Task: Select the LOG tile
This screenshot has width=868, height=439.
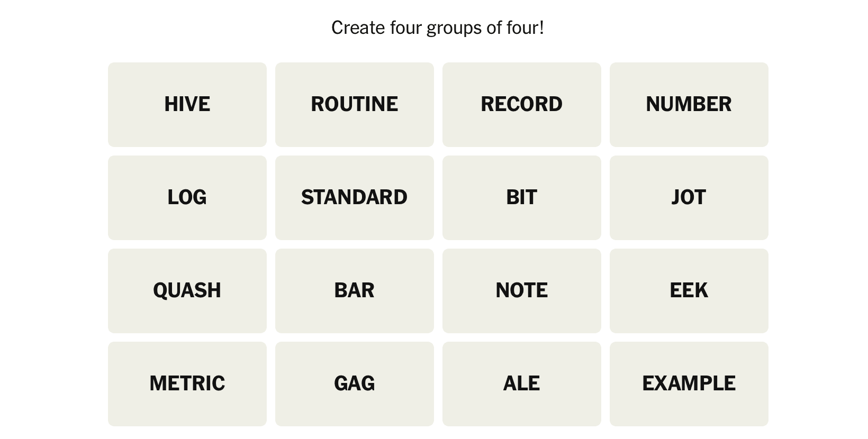Action: [x=187, y=197]
